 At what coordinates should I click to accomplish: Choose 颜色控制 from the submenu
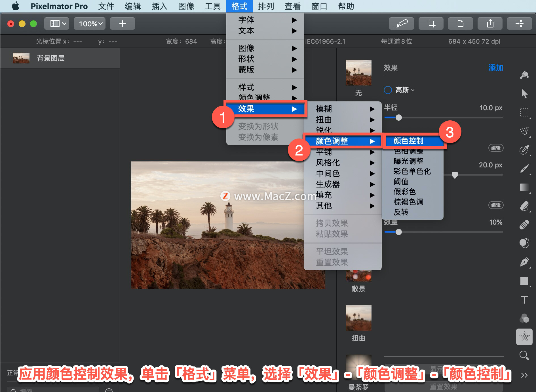point(413,141)
